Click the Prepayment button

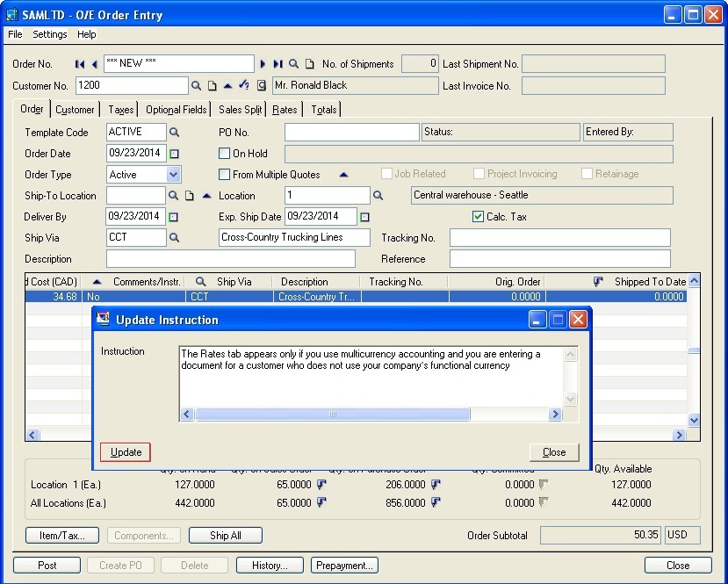click(344, 565)
